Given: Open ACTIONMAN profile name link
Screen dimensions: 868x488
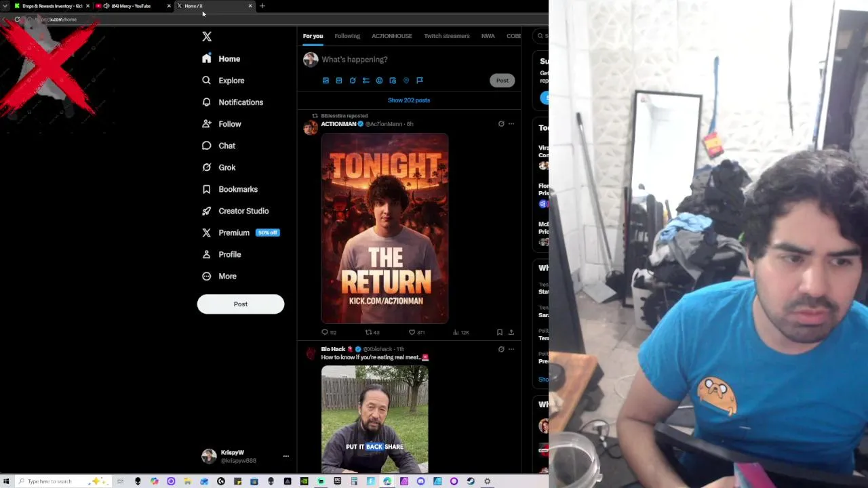Looking at the screenshot, I should tap(338, 124).
